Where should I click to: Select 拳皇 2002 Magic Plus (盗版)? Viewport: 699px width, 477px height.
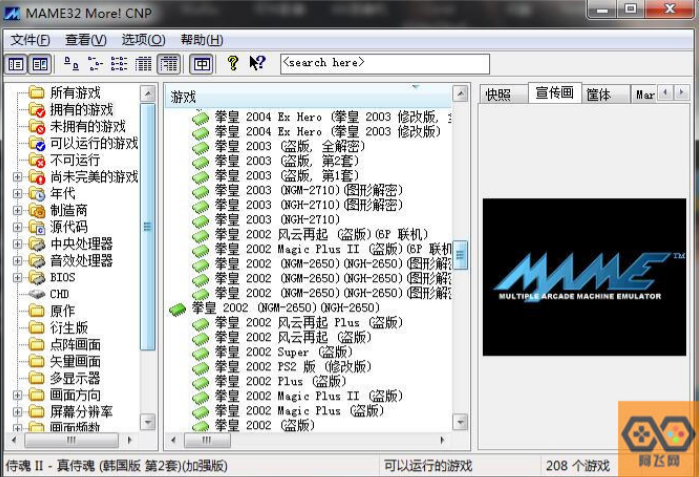(299, 411)
